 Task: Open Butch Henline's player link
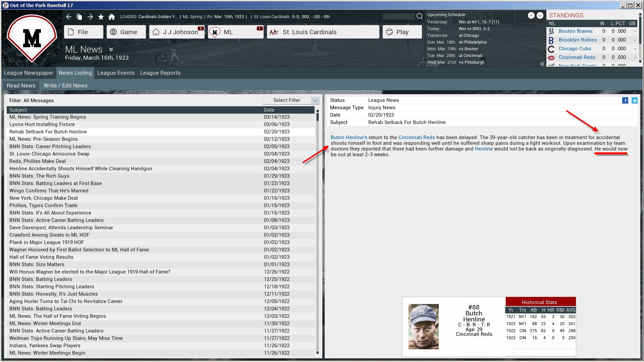click(349, 137)
